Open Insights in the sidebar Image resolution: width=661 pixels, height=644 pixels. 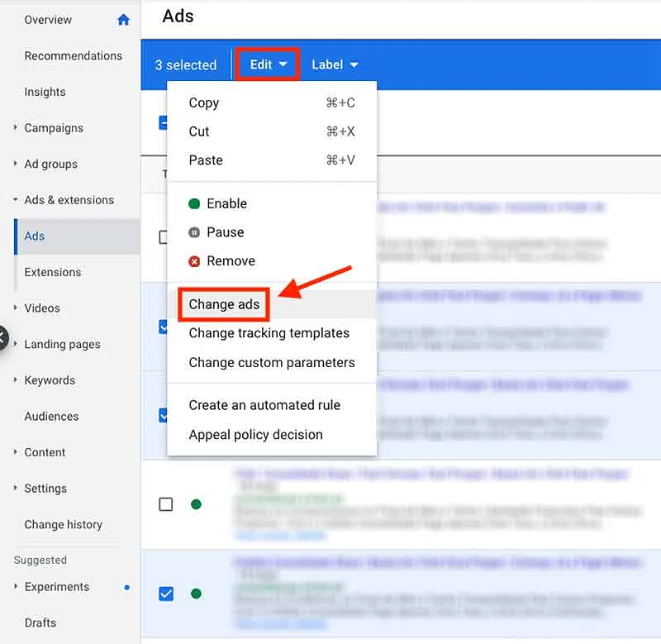pos(45,92)
